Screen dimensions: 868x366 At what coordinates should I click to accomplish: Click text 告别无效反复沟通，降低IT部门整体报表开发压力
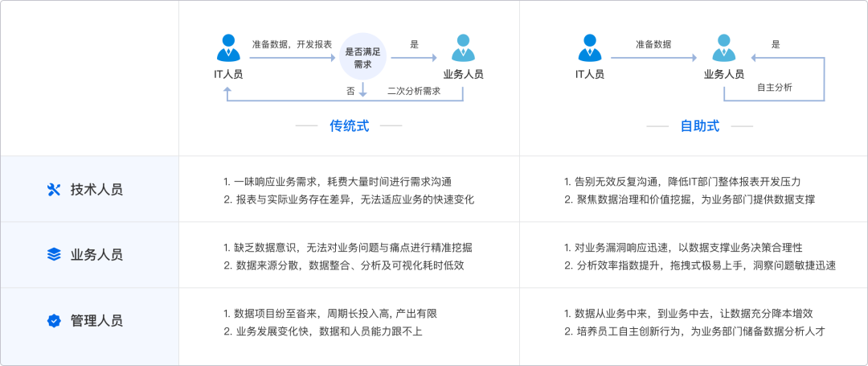[687, 182]
